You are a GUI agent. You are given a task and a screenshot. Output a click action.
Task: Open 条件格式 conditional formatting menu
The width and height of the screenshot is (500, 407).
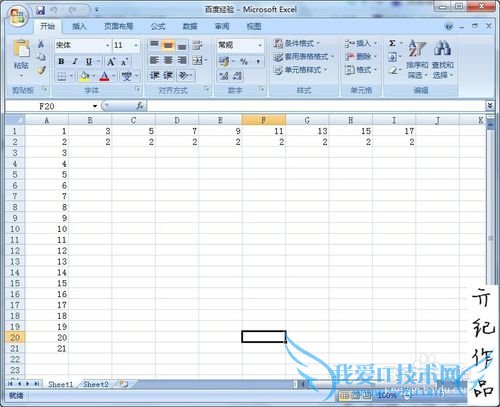[296, 43]
